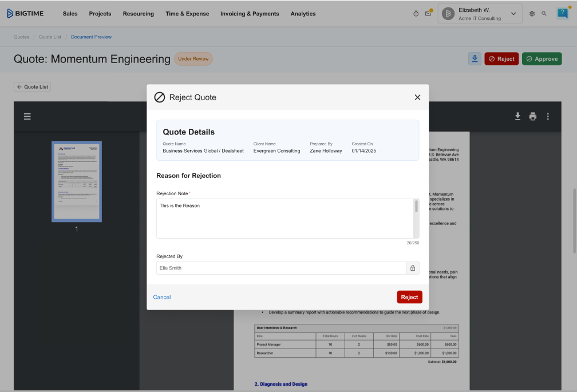The image size is (577, 392).
Task: Download the PDF from the viewer toolbar
Action: (x=517, y=117)
